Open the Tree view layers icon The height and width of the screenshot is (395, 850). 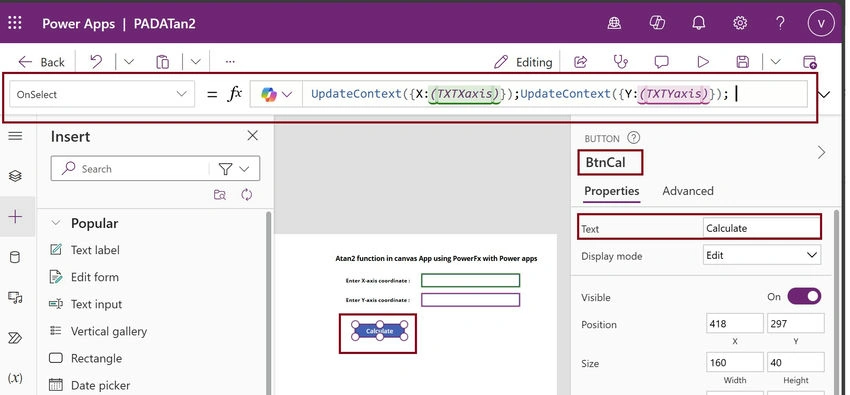(15, 176)
